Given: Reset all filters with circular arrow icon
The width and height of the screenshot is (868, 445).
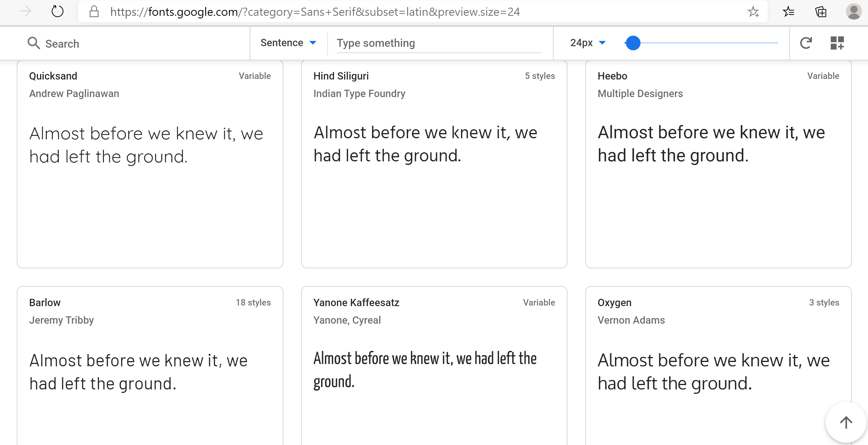Looking at the screenshot, I should point(806,43).
